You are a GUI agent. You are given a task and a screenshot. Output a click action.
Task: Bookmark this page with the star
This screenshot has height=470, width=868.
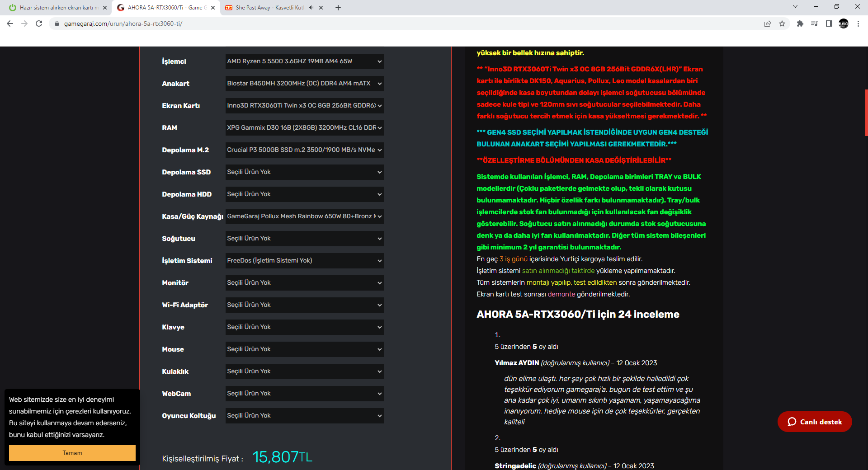pos(782,23)
